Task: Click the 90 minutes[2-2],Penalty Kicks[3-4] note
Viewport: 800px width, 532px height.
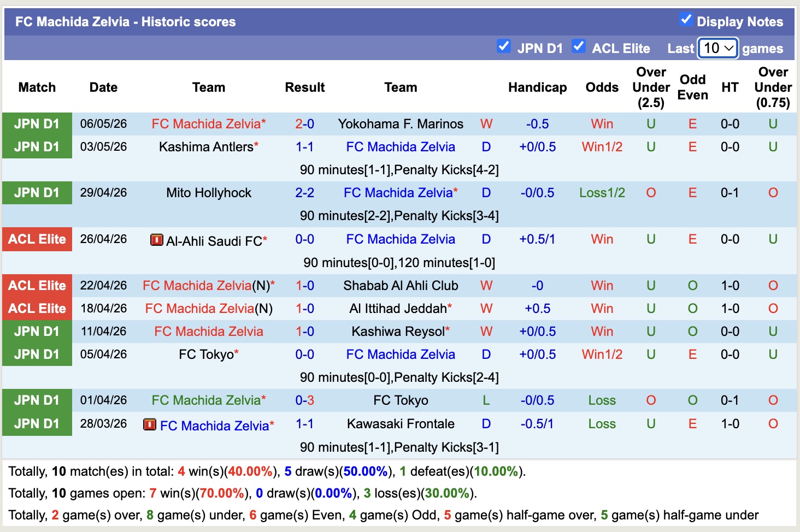Action: (399, 216)
